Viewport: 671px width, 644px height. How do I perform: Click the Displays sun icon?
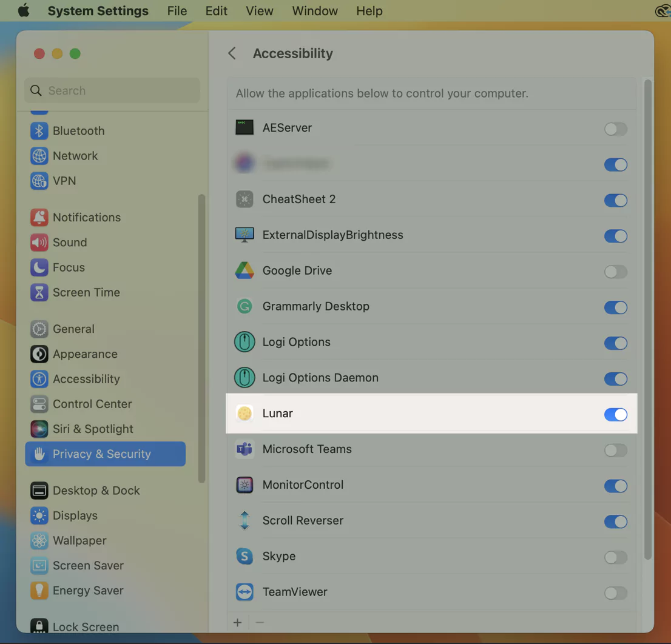click(39, 515)
